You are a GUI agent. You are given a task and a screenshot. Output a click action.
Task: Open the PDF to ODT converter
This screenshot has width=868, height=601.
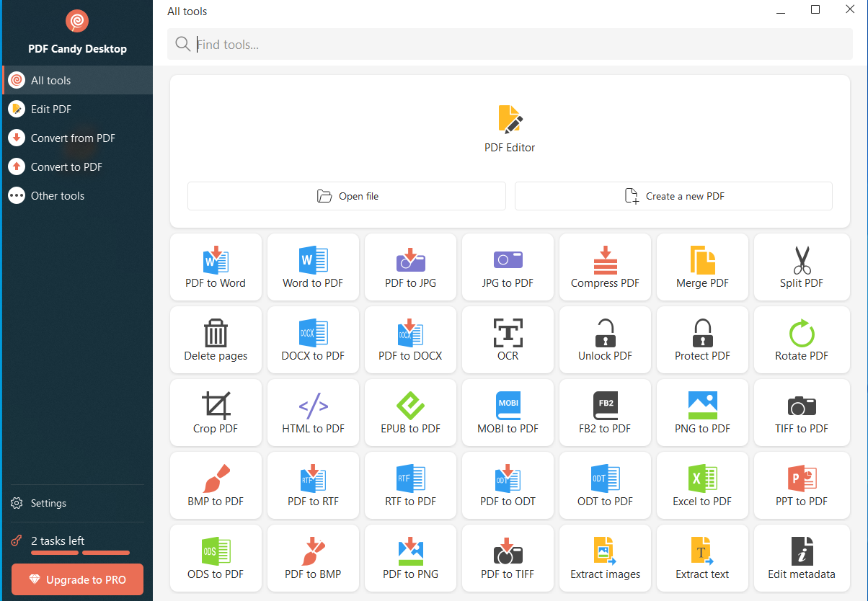tap(508, 486)
